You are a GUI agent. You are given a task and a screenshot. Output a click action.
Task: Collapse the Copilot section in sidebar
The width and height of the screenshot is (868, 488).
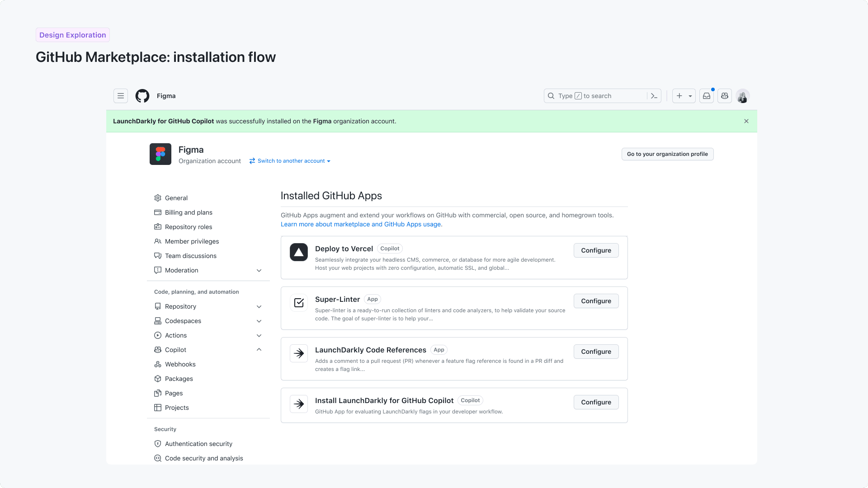[259, 349]
